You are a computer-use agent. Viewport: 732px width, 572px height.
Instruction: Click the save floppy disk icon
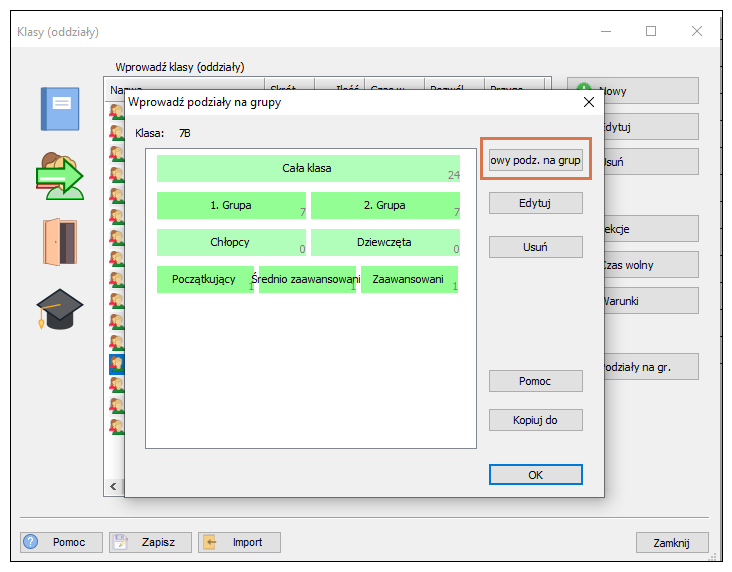120,542
